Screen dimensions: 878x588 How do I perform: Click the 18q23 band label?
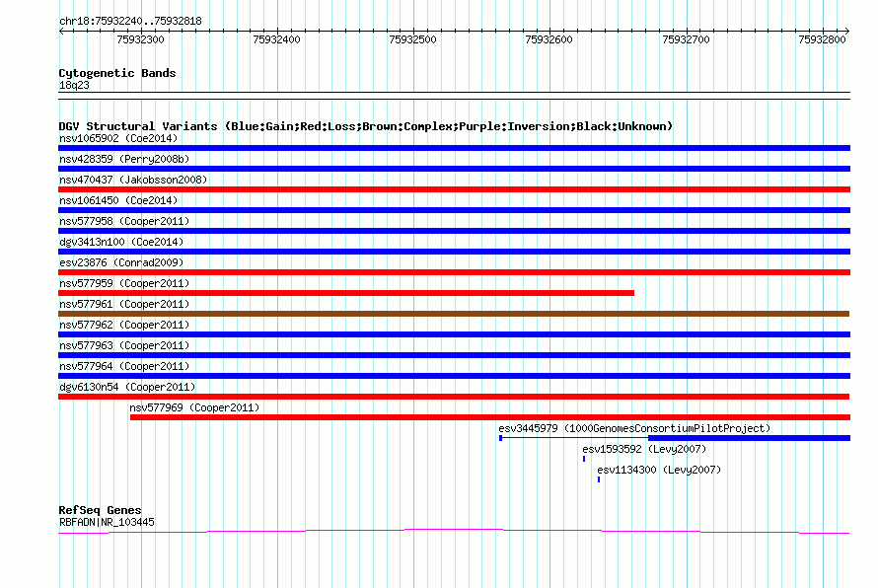point(74,85)
